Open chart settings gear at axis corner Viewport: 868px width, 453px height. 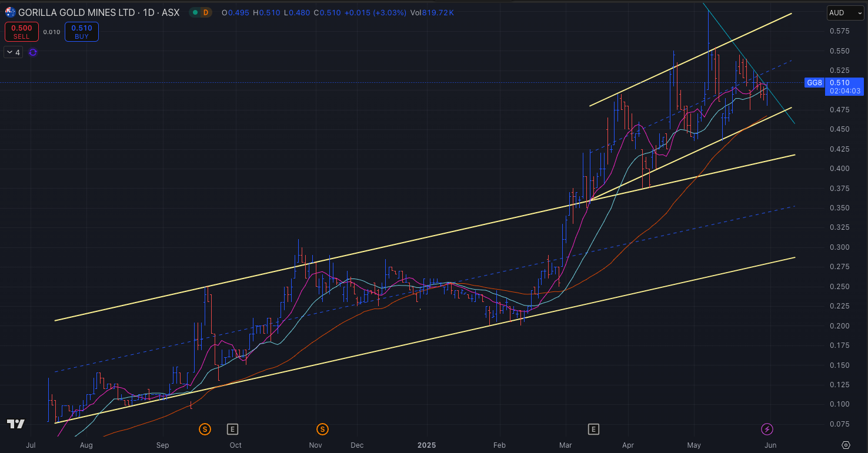click(846, 445)
